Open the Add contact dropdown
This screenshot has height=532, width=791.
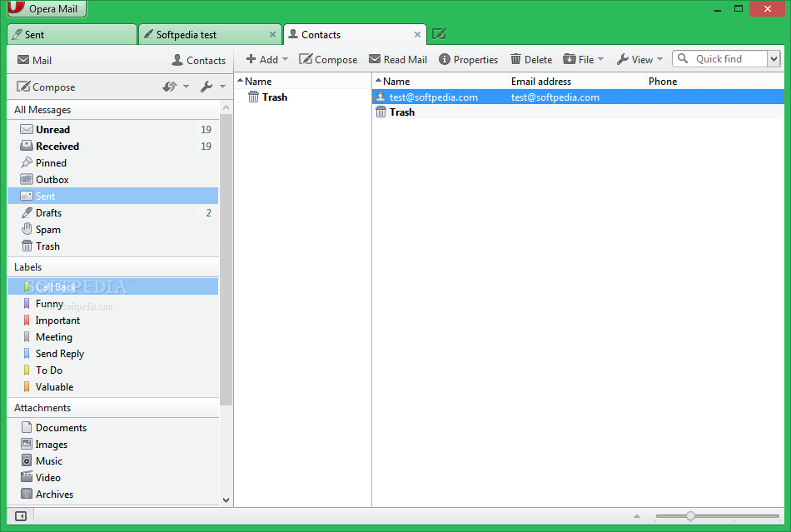(267, 59)
